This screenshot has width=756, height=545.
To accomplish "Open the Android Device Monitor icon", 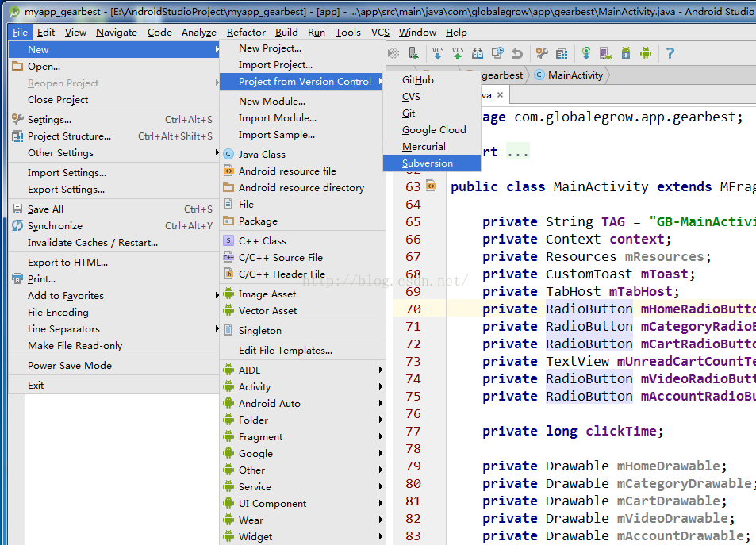I will [646, 53].
